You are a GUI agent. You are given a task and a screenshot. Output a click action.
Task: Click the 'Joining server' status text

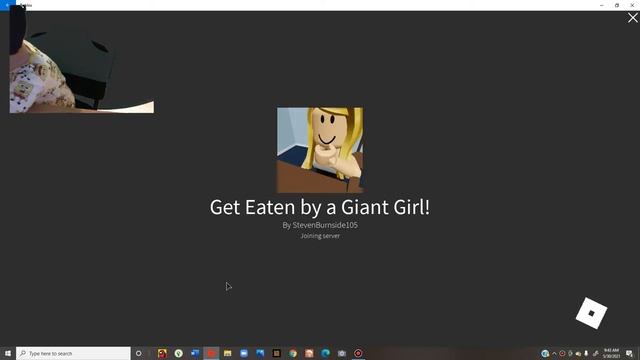coord(320,236)
